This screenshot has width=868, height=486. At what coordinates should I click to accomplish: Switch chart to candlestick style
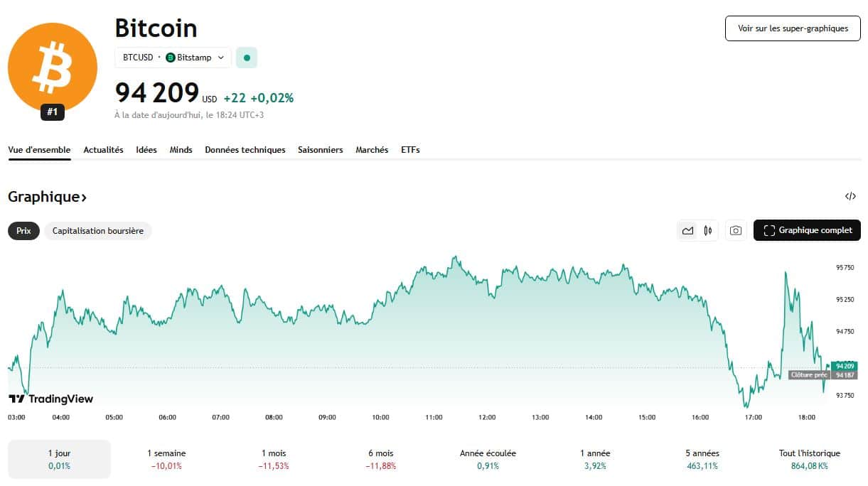(707, 230)
